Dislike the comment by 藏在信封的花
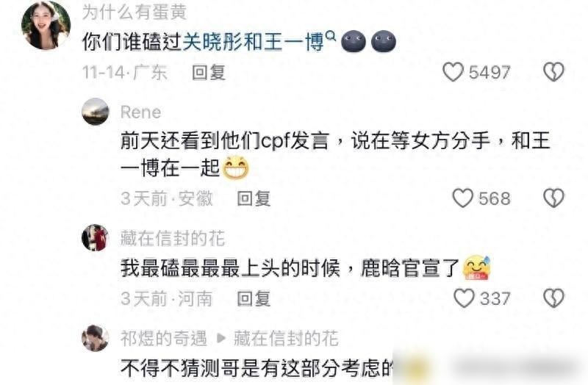Image resolution: width=588 pixels, height=385 pixels. (x=554, y=298)
